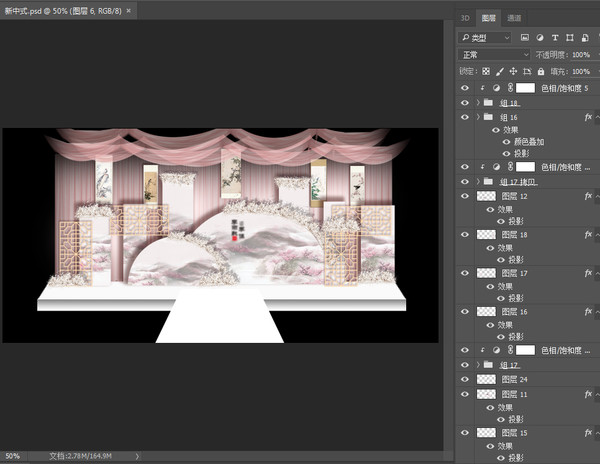Hide layer 图层 12
Screen dimensions: 600x464
pos(465,196)
